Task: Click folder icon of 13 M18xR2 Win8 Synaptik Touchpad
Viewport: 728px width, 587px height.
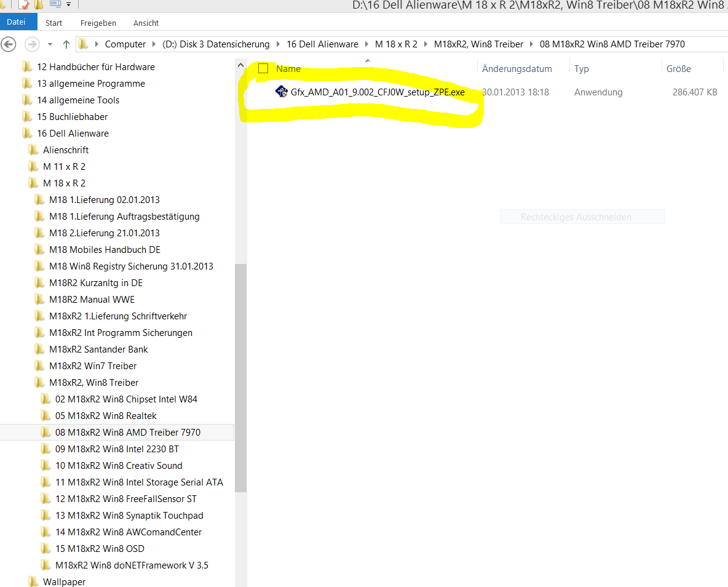Action: point(45,516)
